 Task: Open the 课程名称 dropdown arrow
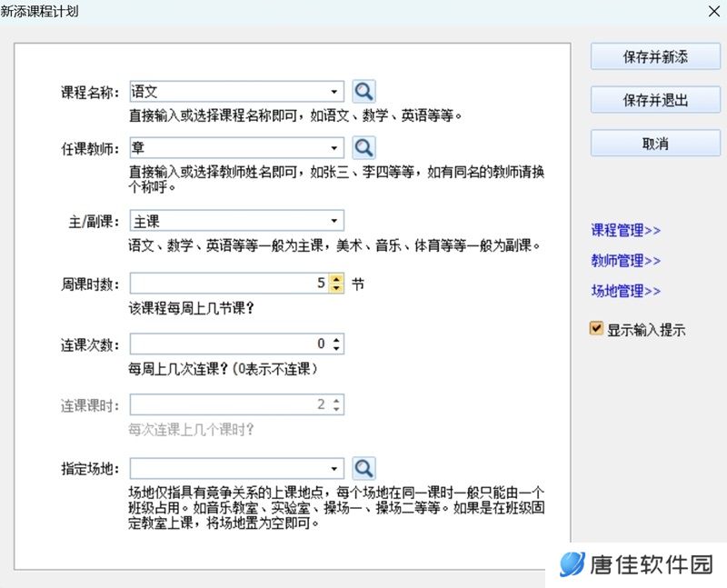[334, 92]
